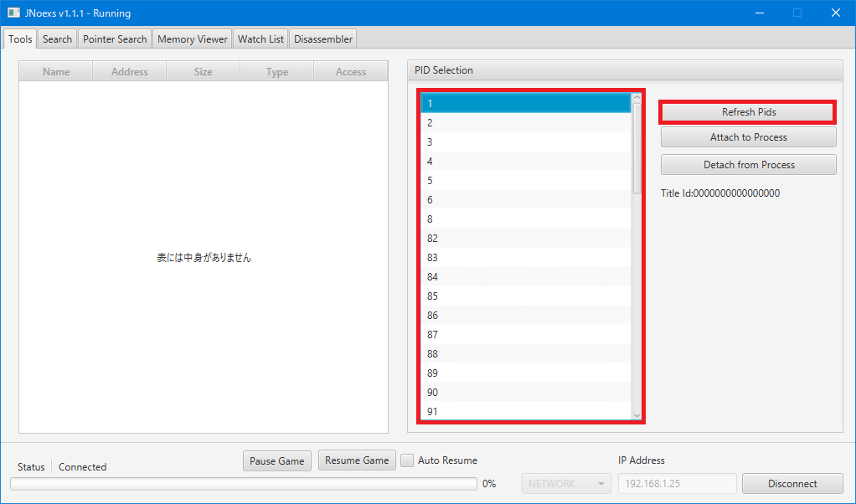The image size is (856, 504).
Task: Select PID 4 in the list
Action: [526, 162]
